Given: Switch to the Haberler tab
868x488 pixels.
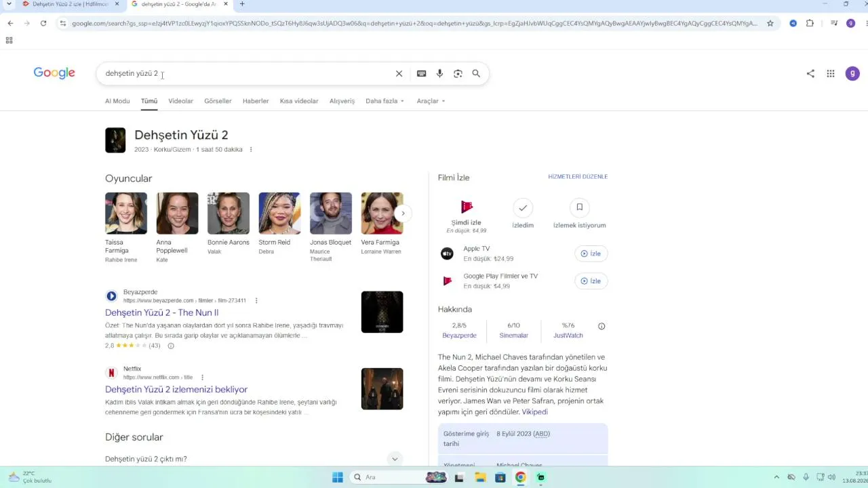Looking at the screenshot, I should (x=256, y=101).
